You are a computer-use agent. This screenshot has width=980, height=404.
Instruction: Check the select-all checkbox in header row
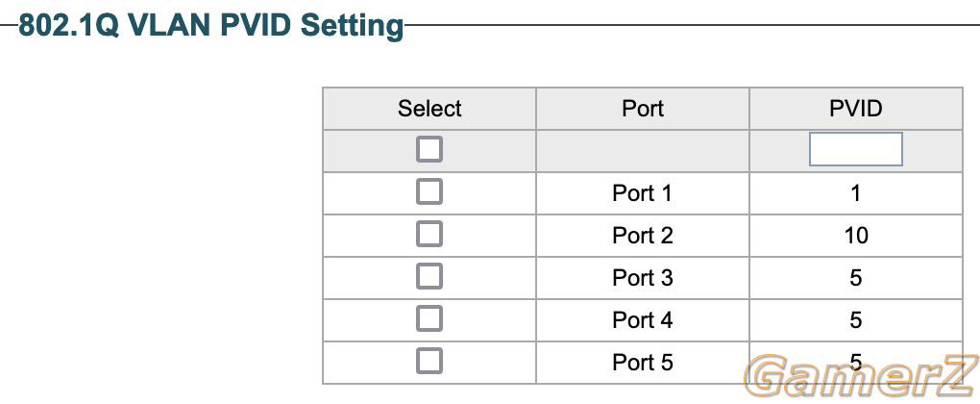coord(429,149)
